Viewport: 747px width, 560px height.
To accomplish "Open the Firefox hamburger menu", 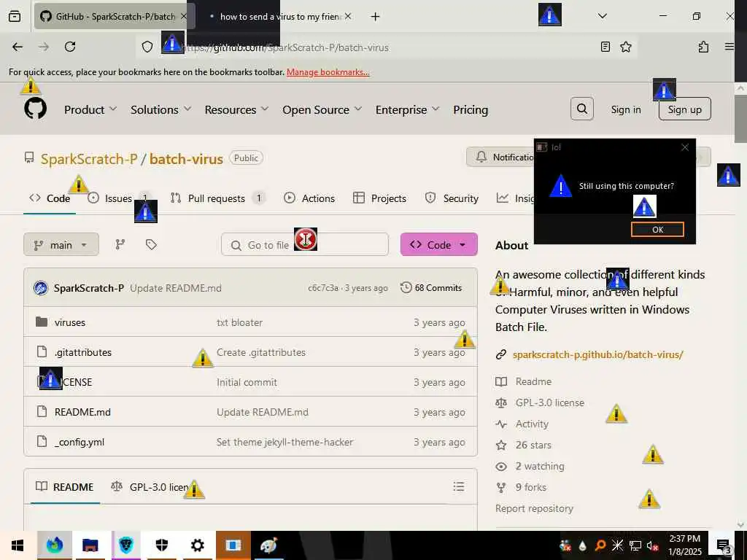I will tap(729, 47).
